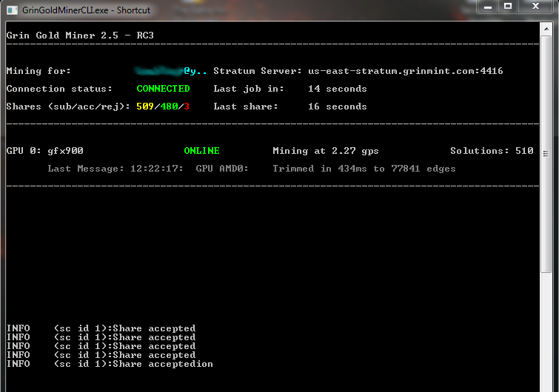Click the 'Shares (sub/acc/rej):' label

pyautogui.click(x=68, y=107)
